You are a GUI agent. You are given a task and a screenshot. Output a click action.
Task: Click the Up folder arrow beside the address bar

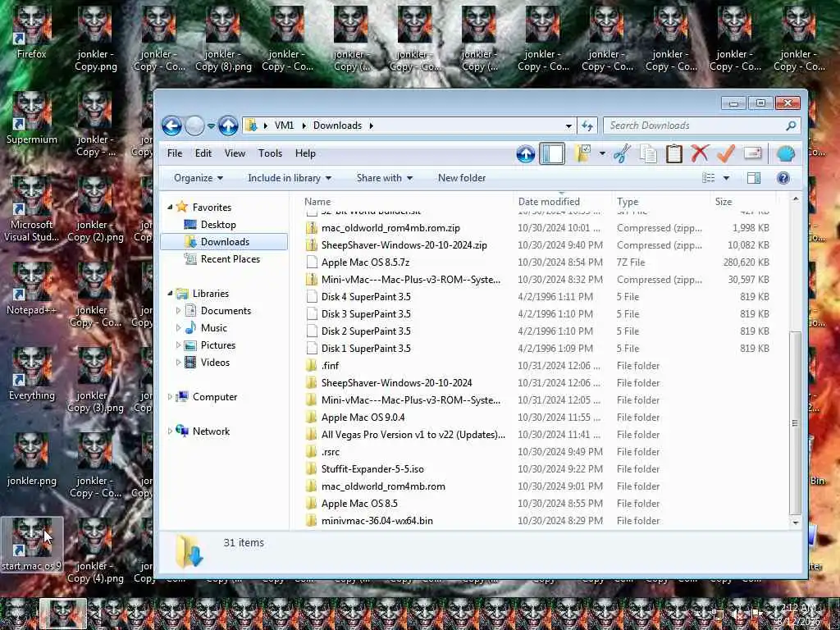[228, 126]
